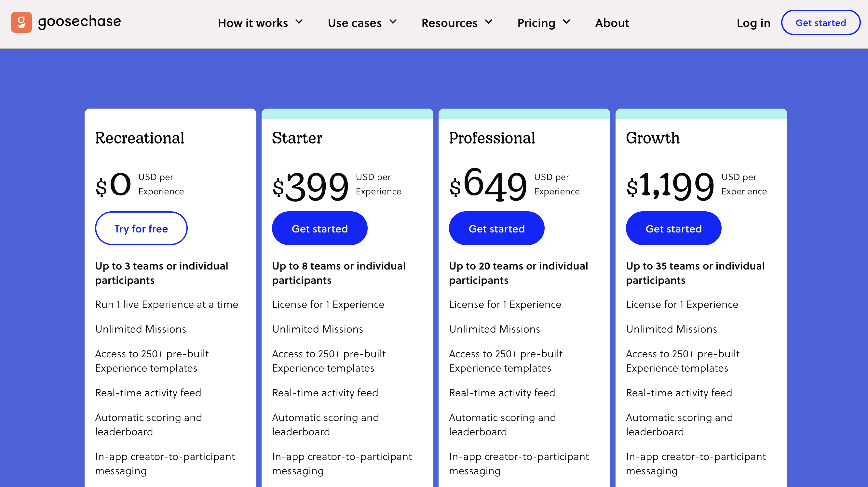Click the $1,199 Growth price
Image resolution: width=868 pixels, height=487 pixels.
click(x=670, y=185)
